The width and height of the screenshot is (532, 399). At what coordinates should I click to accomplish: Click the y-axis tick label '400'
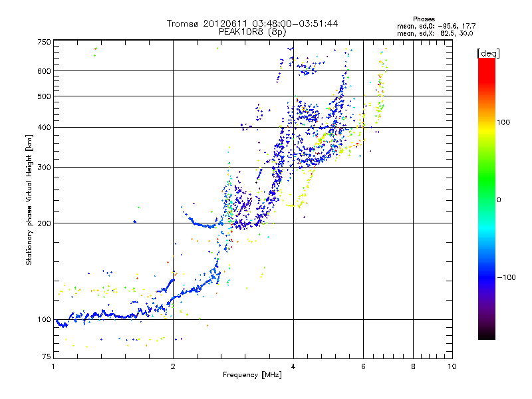tap(44, 128)
